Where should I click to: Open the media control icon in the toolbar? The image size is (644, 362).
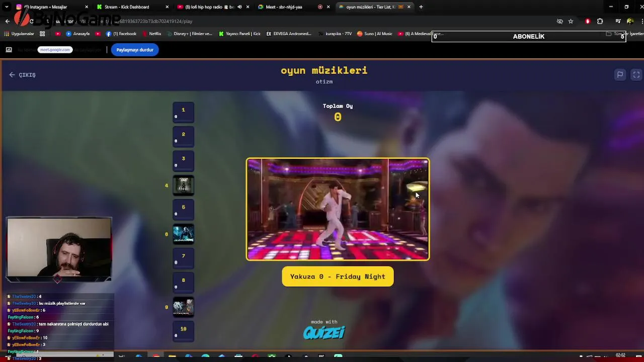tap(618, 21)
